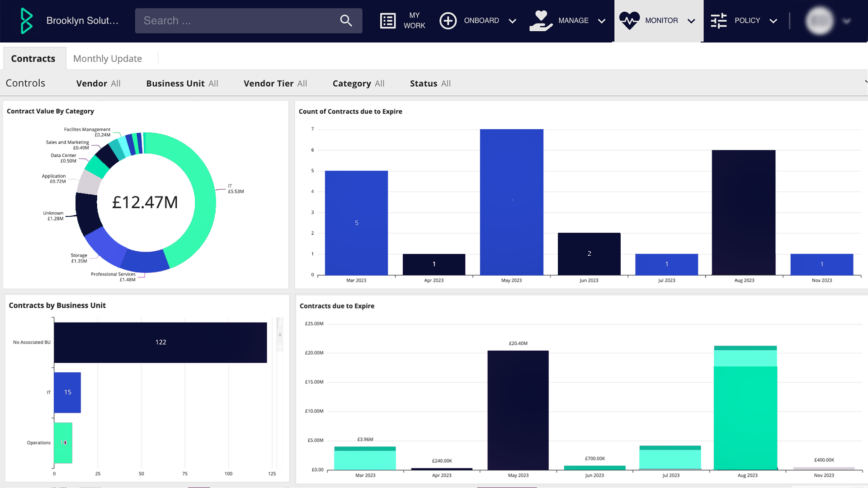This screenshot has height=488, width=868.
Task: Select Jun 2023 bar in contract count chart
Action: coord(589,254)
